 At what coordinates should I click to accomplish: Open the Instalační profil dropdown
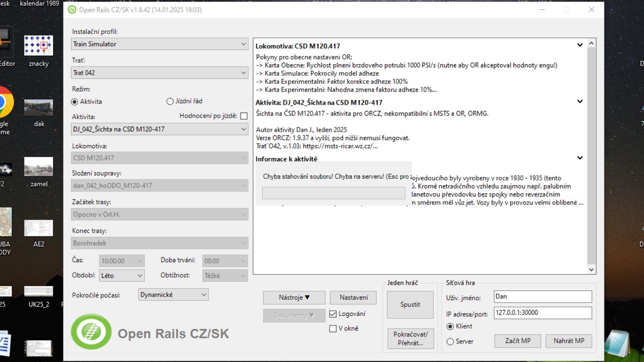click(159, 44)
